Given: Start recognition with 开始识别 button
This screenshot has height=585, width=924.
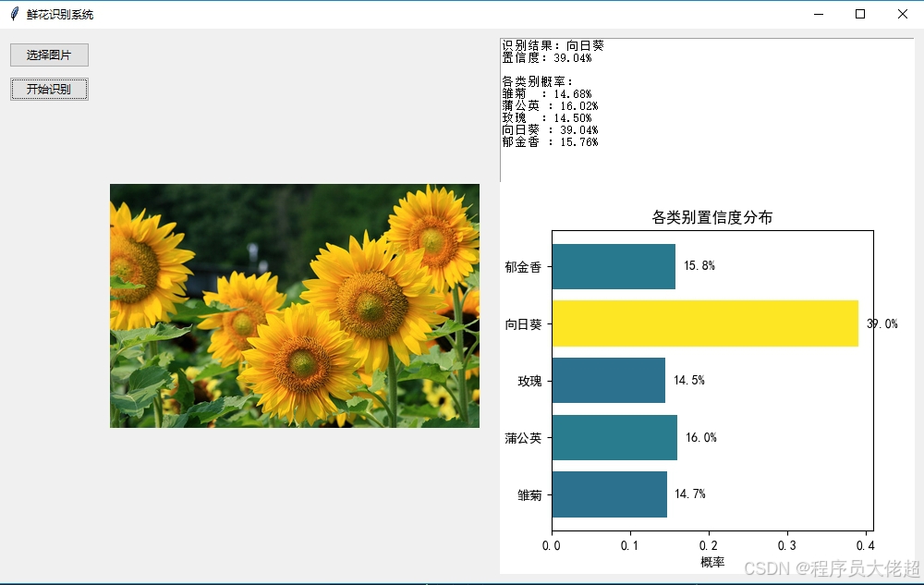Looking at the screenshot, I should [x=50, y=89].
